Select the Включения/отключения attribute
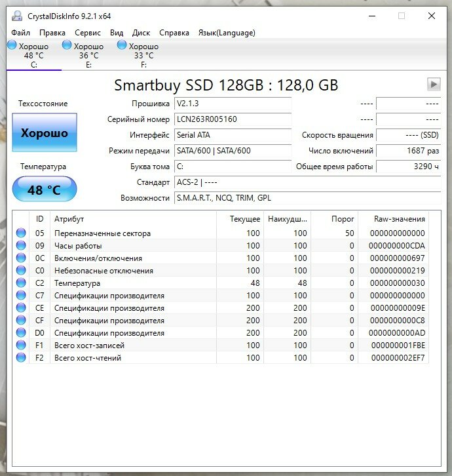 click(98, 258)
